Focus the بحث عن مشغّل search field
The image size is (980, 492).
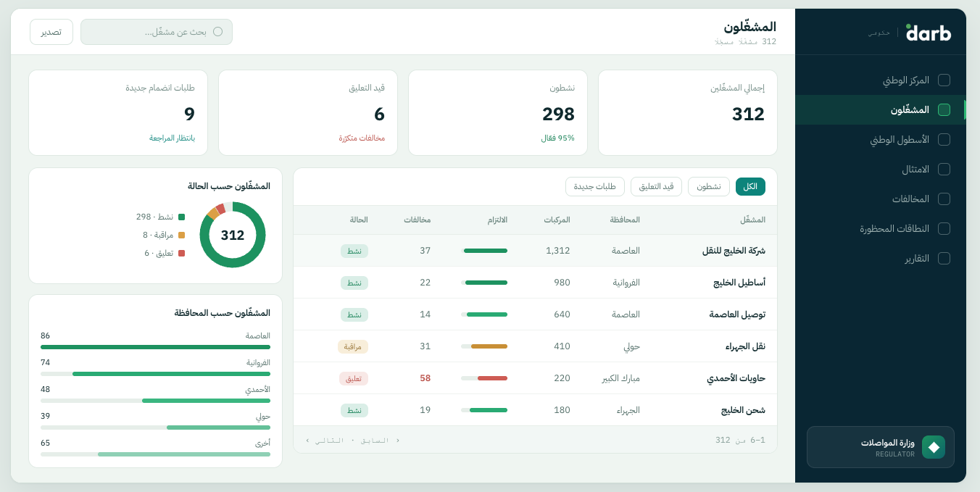[157, 32]
